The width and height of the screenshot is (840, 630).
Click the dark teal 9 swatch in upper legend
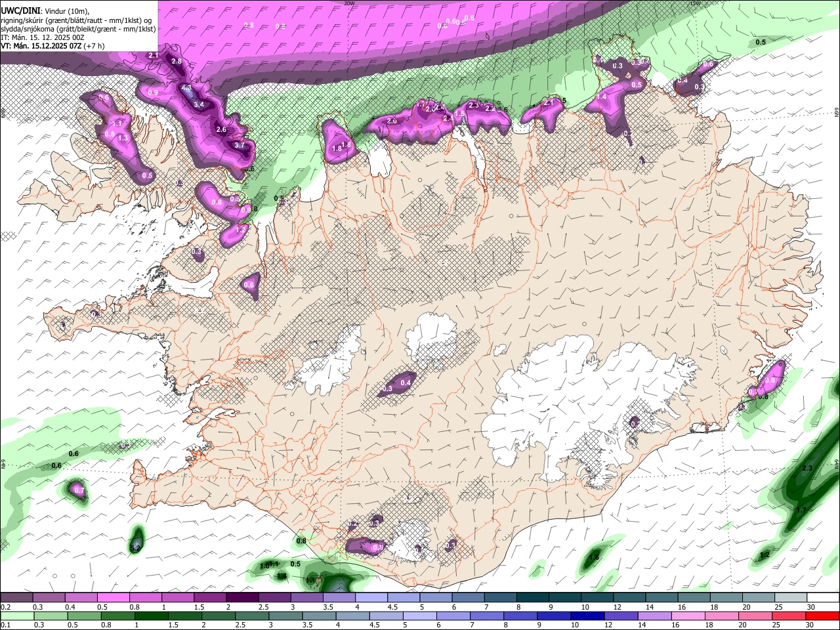coord(565,598)
